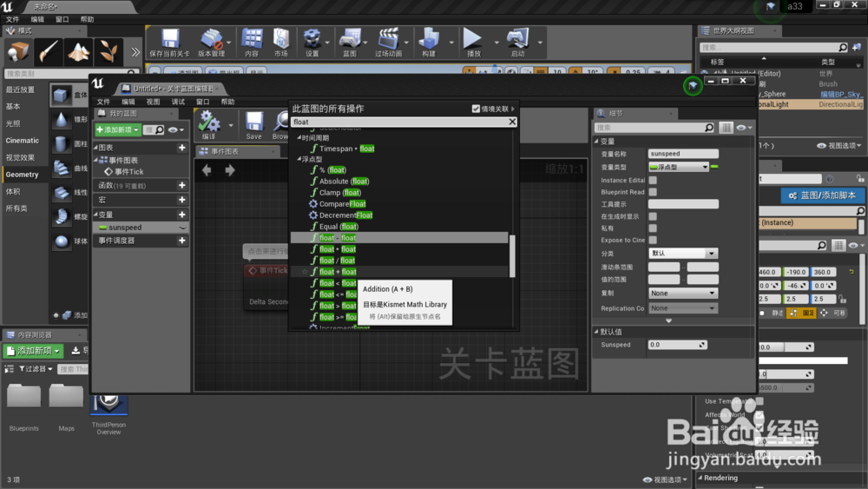Collapse the Variables section in Details
The width and height of the screenshot is (868, 489).
coord(597,142)
